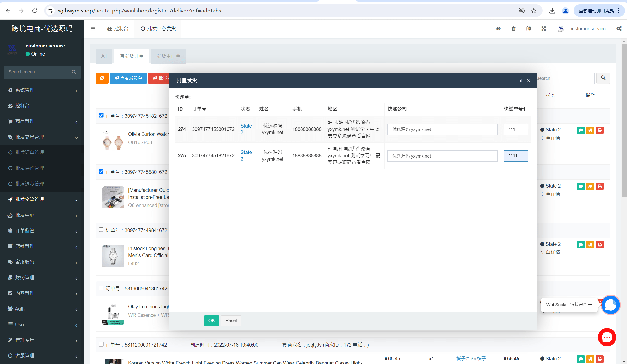Open 控制台 top navigation tab
Screen dimensions: 627x364
(x=118, y=29)
